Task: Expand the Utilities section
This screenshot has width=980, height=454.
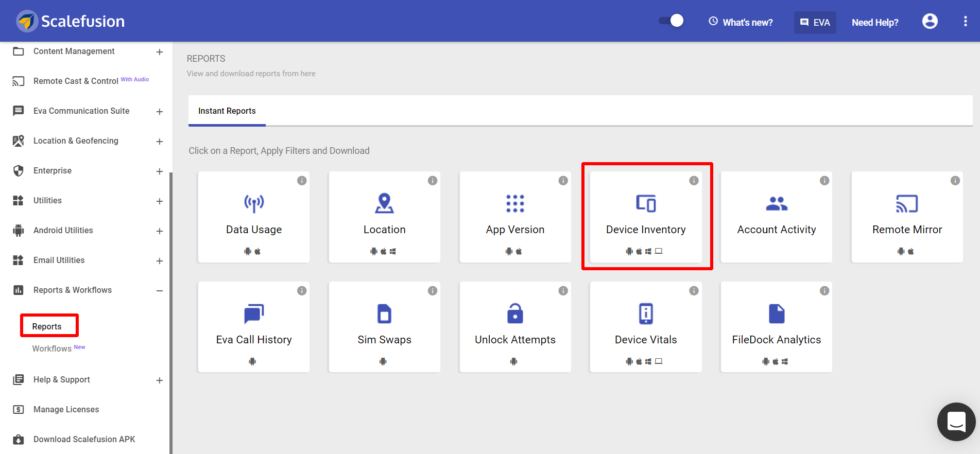Action: point(160,201)
